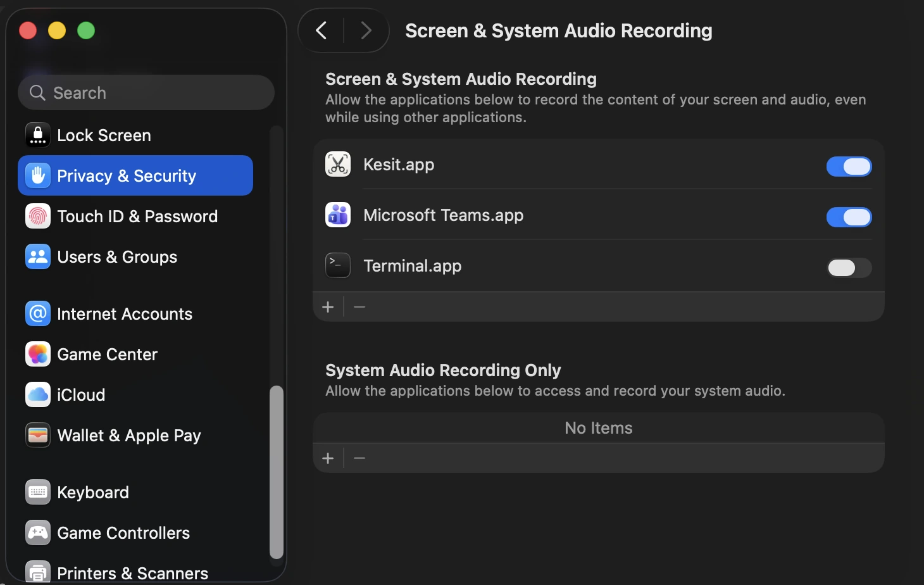Turn off Microsoft Teams recording toggle
924x585 pixels.
point(849,217)
